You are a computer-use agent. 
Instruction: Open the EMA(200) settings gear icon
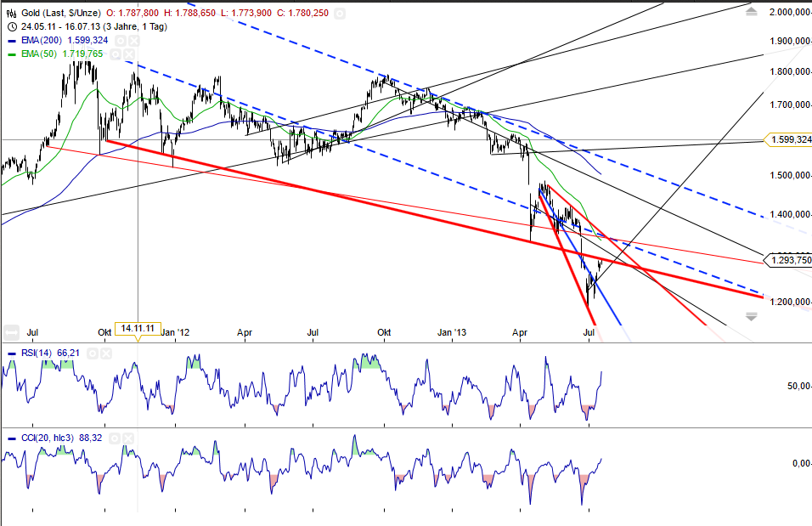(x=121, y=40)
